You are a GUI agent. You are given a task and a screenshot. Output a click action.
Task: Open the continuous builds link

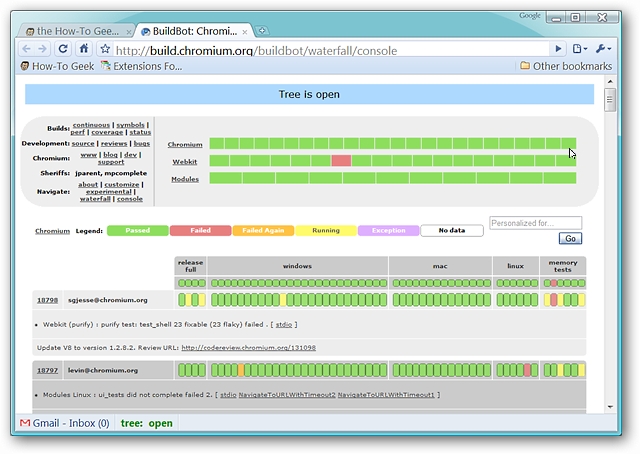click(91, 125)
